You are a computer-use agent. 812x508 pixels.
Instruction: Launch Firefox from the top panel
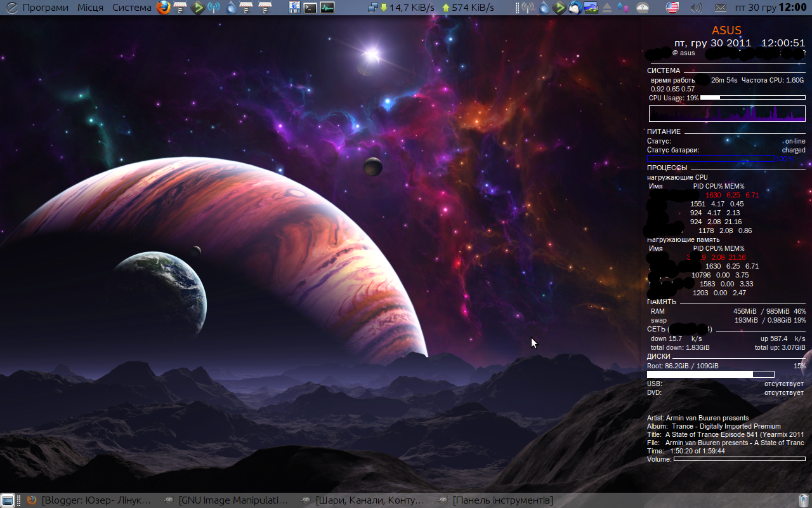pos(164,8)
